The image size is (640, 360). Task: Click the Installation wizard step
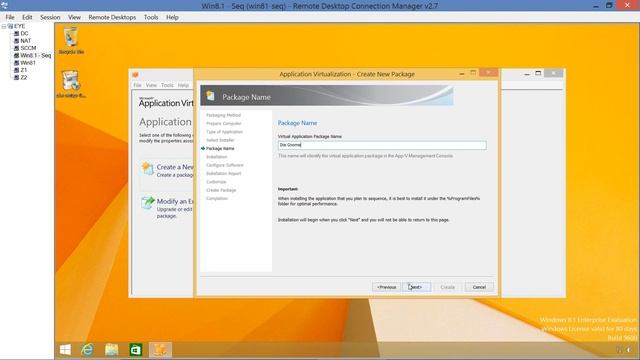pos(216,157)
